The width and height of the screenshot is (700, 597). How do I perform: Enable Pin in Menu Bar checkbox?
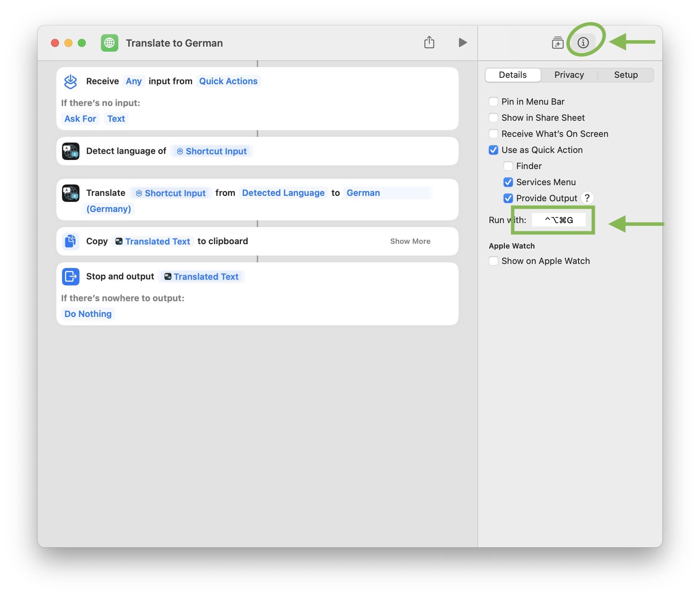493,102
